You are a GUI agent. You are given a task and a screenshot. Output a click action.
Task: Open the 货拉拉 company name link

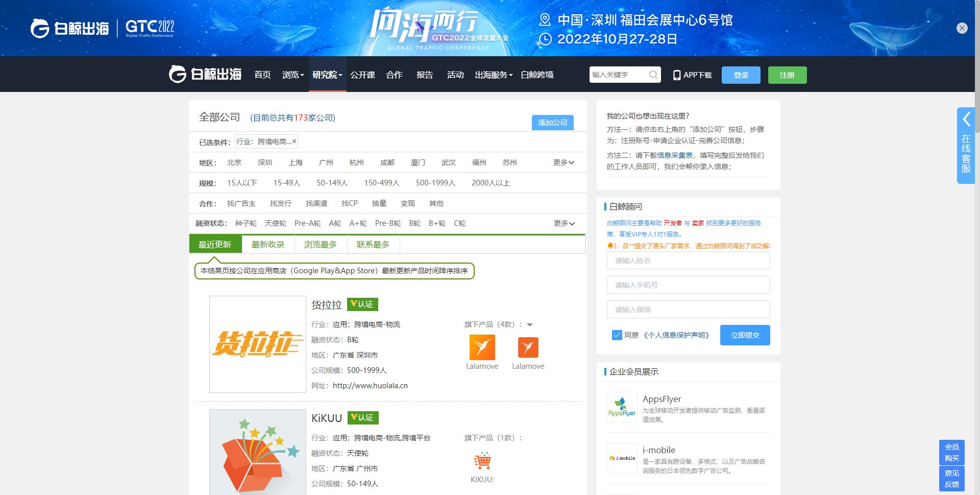coord(327,305)
